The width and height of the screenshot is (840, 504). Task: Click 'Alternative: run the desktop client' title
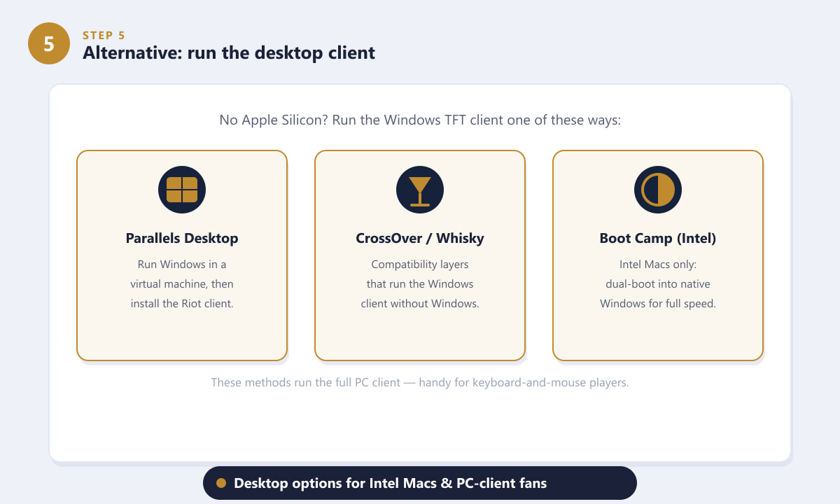[x=229, y=52]
